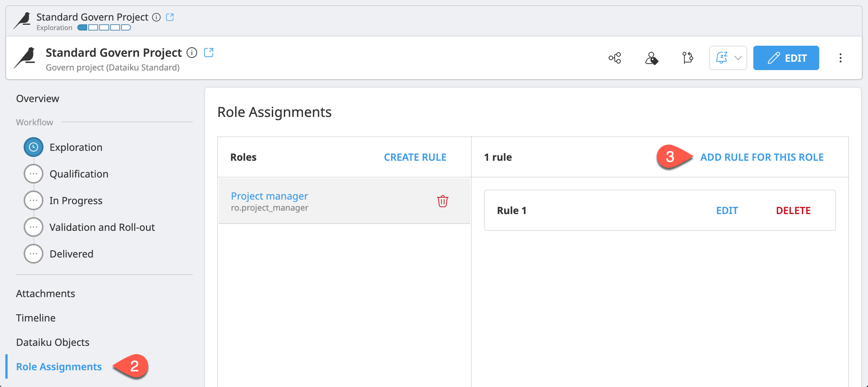The image size is (868, 387).
Task: Click info icon beside breadcrumb project title
Action: pyautogui.click(x=156, y=17)
